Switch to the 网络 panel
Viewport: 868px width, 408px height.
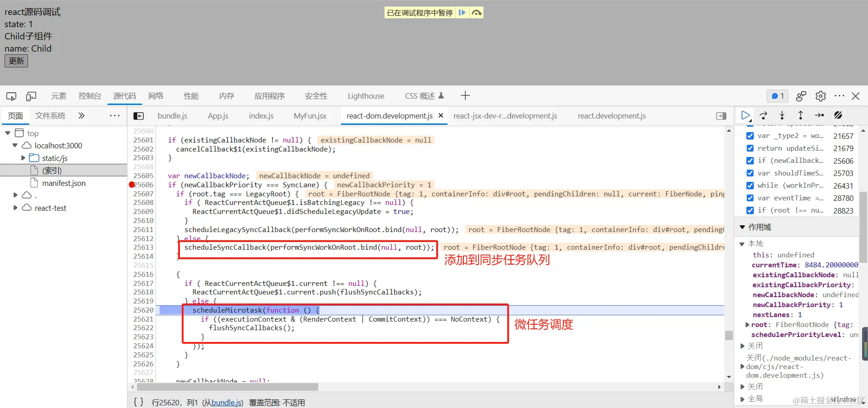(156, 96)
